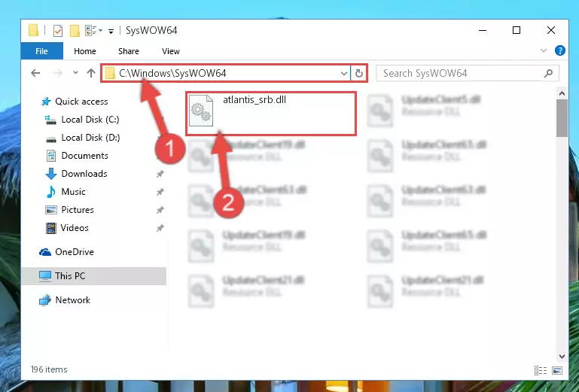This screenshot has width=579, height=392.
Task: Switch to Details view layout button
Action: click(541, 370)
